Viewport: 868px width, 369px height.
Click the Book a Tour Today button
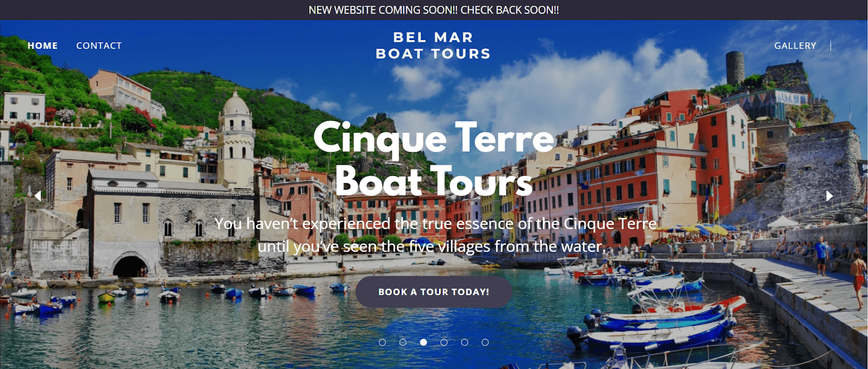pos(433,292)
